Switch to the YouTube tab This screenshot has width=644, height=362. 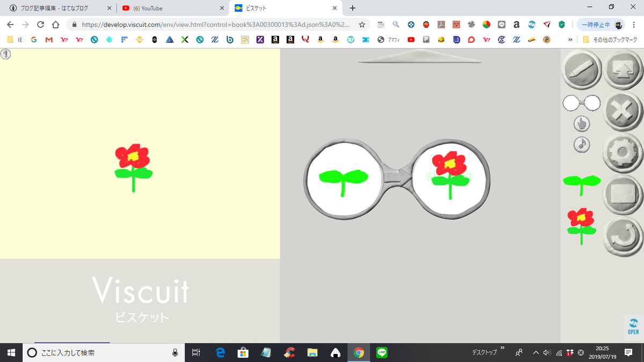point(172,8)
